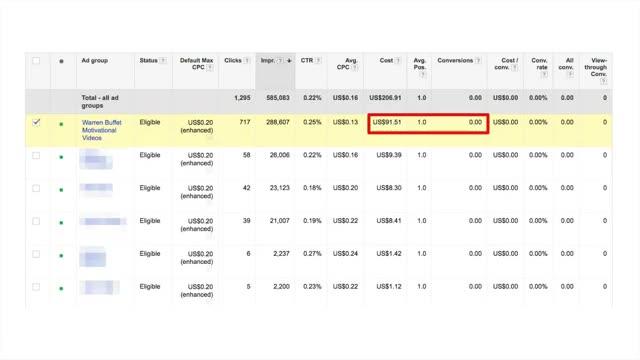
Task: Select the total cost US$206.91 cell
Action: click(385, 98)
